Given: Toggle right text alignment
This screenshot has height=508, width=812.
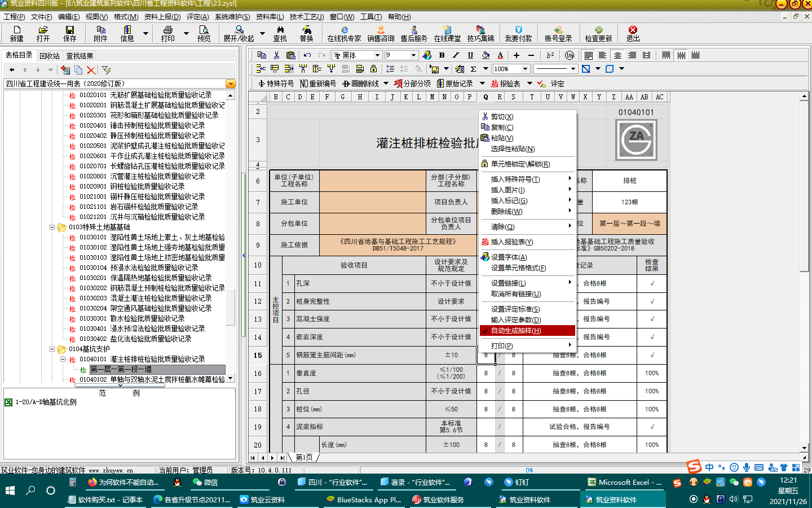Looking at the screenshot, I should click(632, 55).
